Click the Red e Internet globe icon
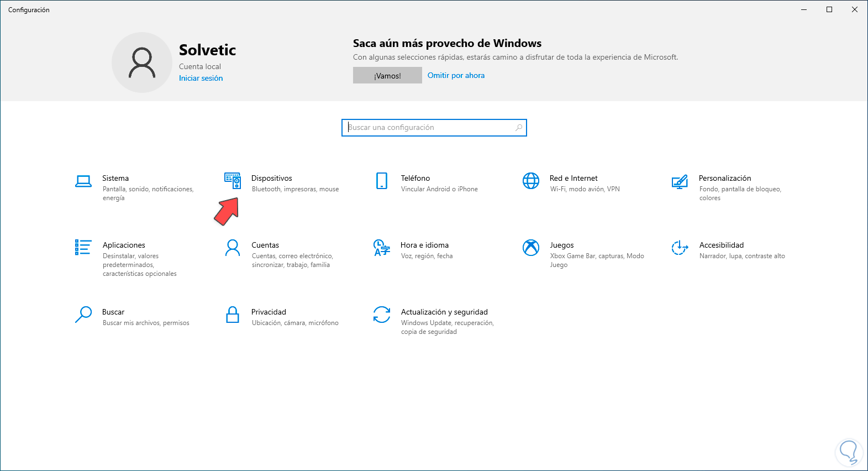 click(531, 181)
